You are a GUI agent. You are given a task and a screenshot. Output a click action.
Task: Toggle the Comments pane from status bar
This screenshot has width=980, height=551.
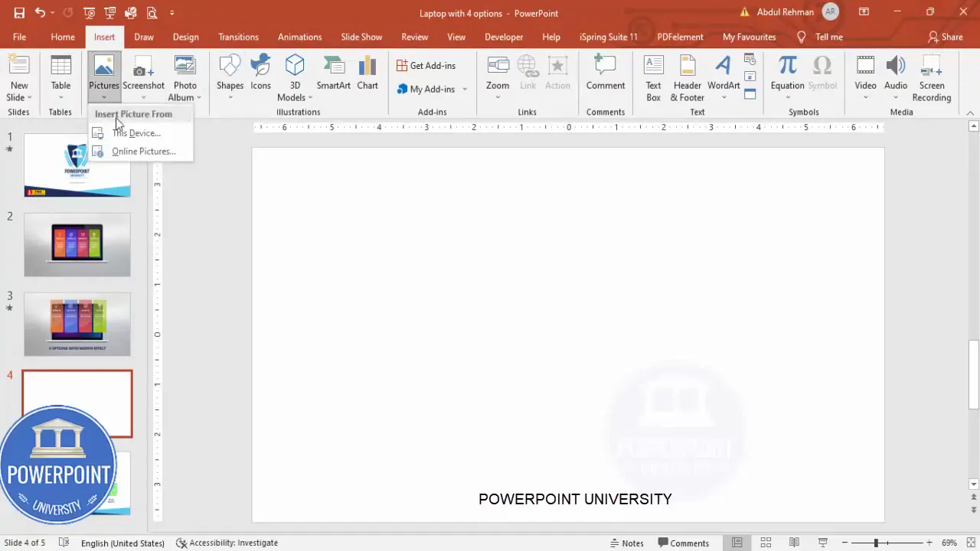tap(684, 543)
